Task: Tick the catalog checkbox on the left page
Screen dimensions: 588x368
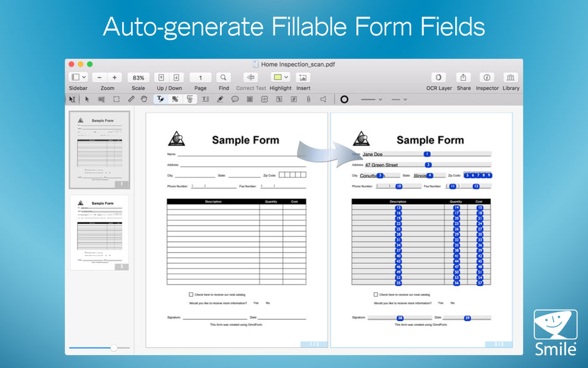Action: click(190, 293)
